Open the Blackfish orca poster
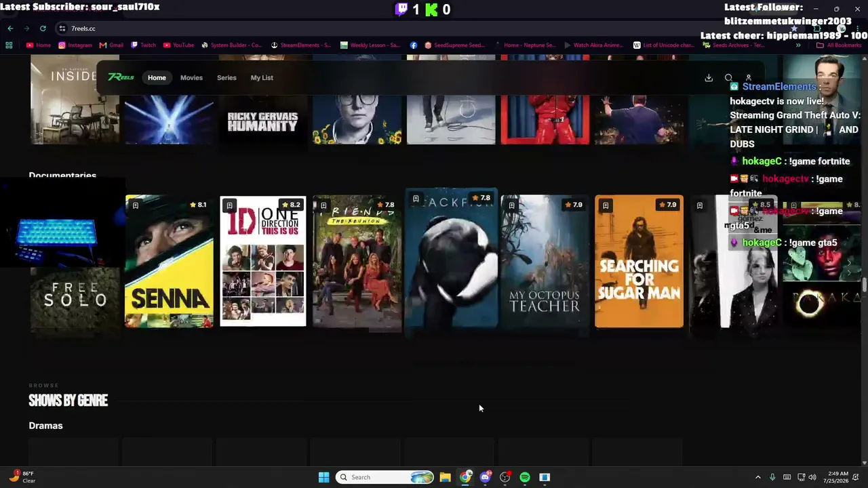The image size is (868, 488). (x=451, y=262)
